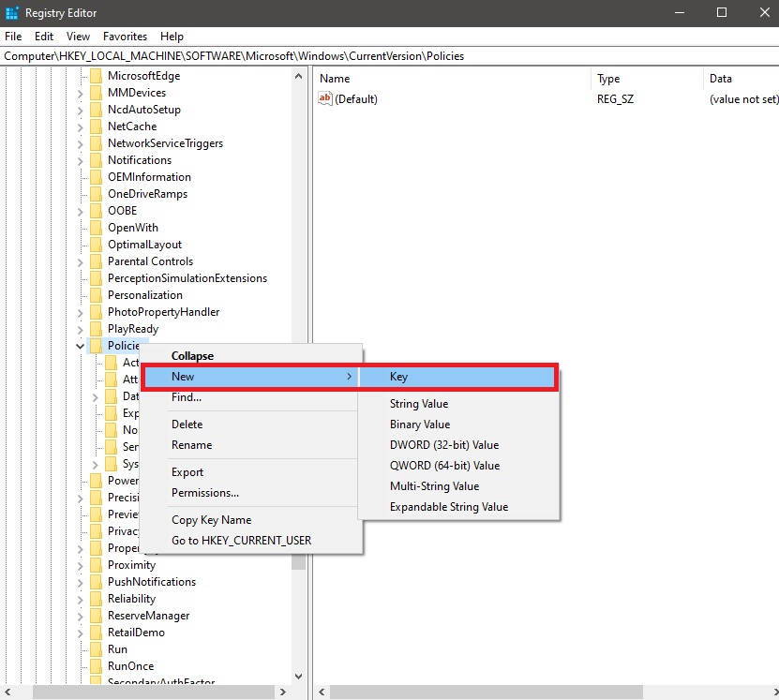
Task: Collapse the Policies key chevron
Action: 79,345
